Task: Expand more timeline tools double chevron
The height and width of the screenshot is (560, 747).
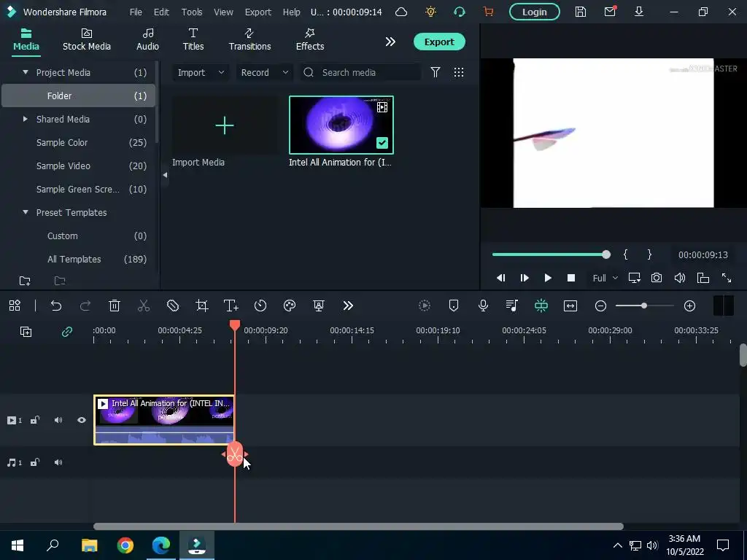Action: [x=348, y=306]
